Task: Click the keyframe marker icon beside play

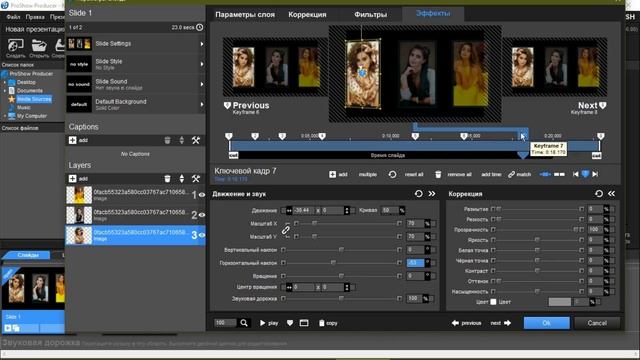Action: tap(290, 323)
